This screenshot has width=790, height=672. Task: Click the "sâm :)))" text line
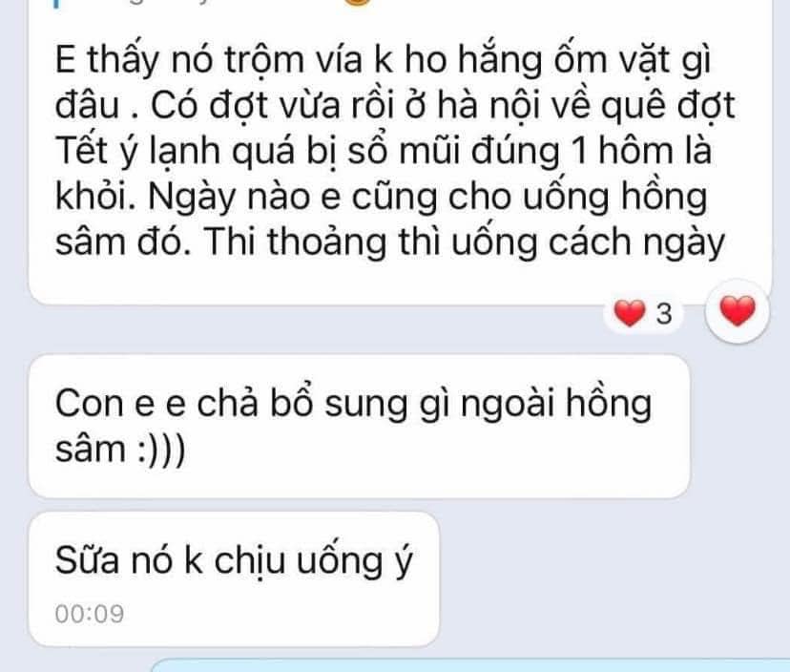120,449
